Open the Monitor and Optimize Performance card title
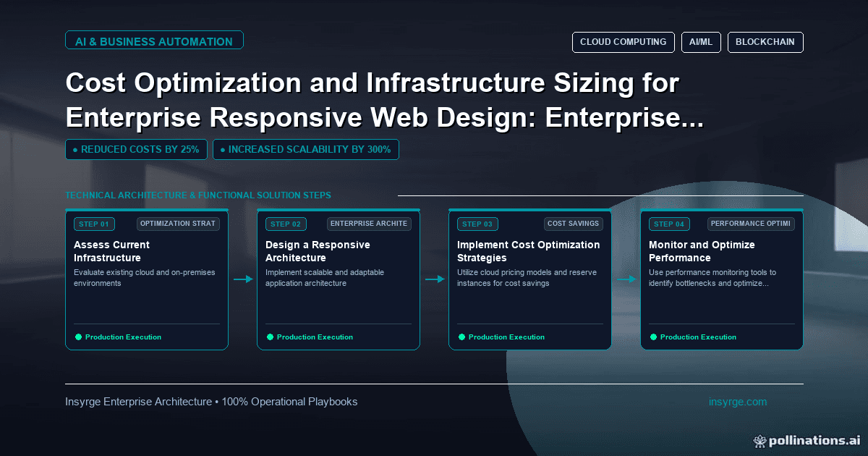 click(702, 251)
